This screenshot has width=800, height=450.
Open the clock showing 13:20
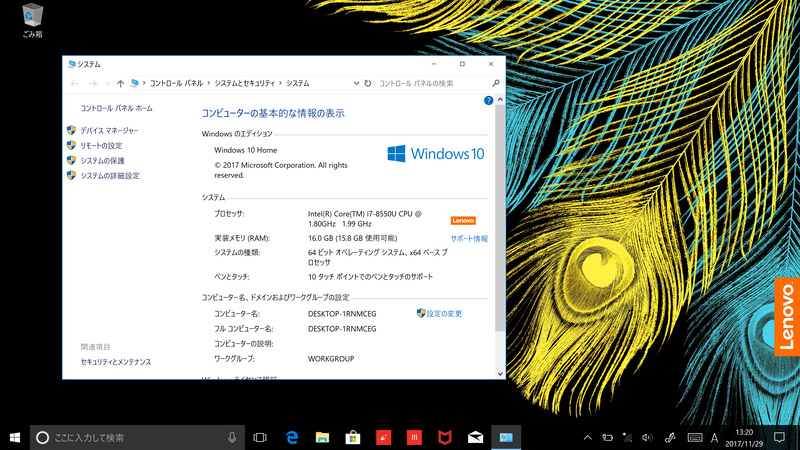tap(744, 437)
